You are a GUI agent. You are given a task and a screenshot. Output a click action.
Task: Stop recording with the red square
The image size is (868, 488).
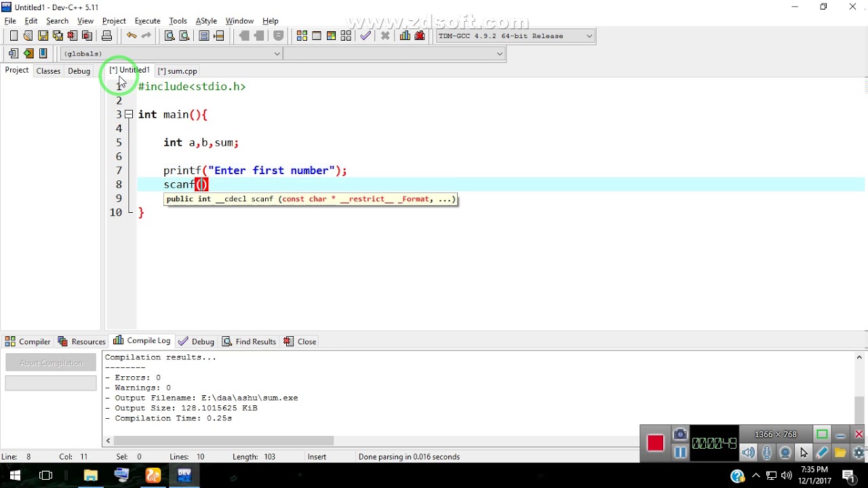[655, 443]
